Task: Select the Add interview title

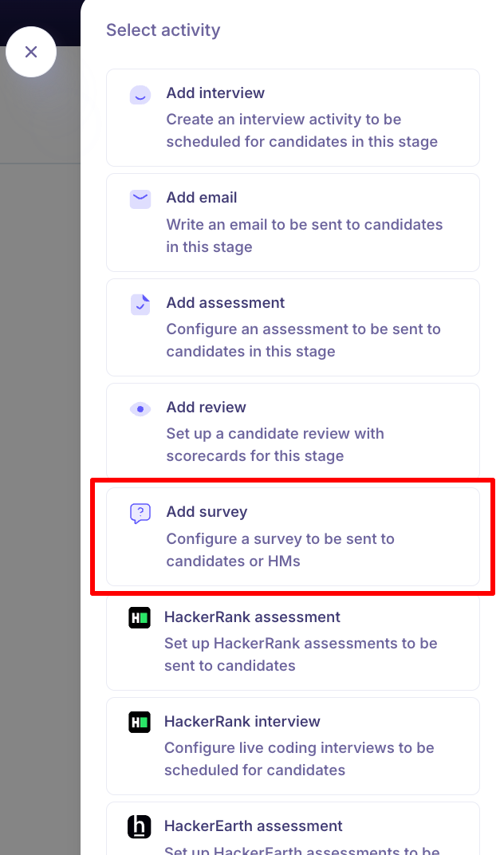Action: tap(215, 93)
